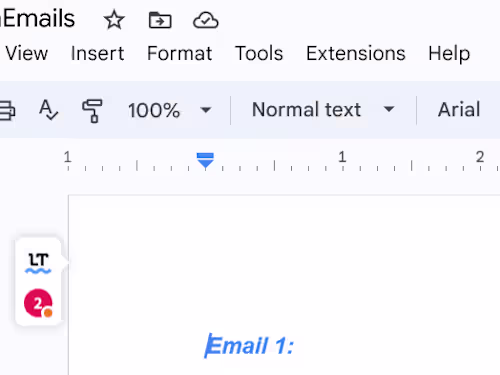The width and height of the screenshot is (500, 375).
Task: Open the View menu
Action: tap(27, 53)
